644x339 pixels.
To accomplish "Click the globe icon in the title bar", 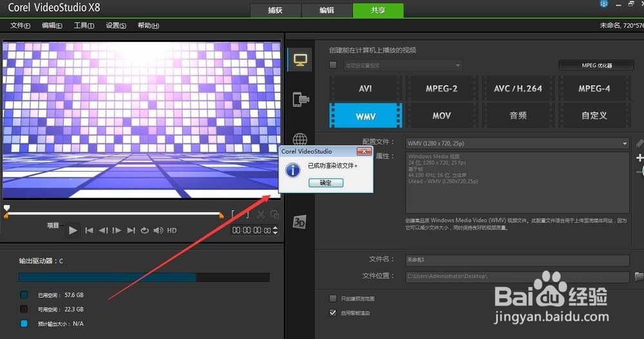I will (604, 4).
